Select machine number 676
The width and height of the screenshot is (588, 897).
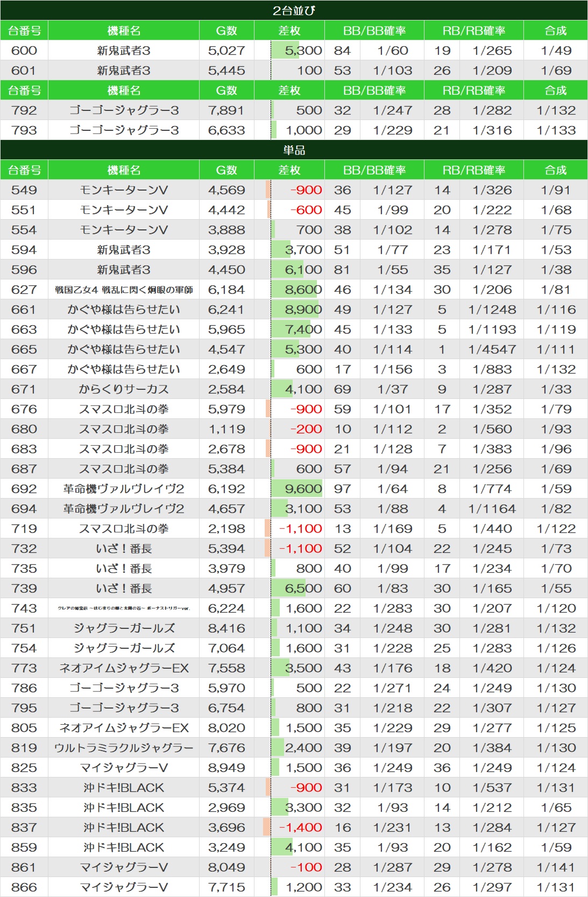pos(24,409)
